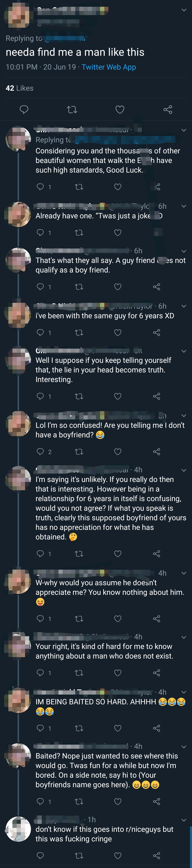
Task: Like the main 'needa find me a man' tweet
Action: click(x=120, y=109)
